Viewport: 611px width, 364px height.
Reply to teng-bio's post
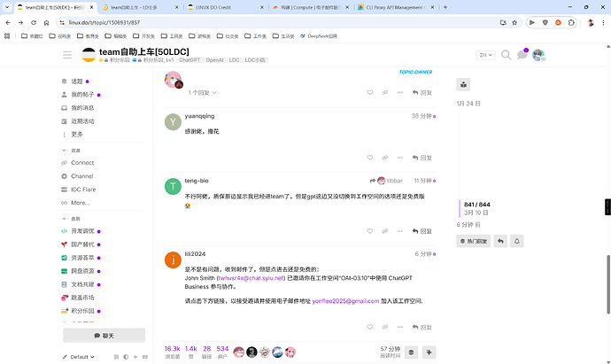pyautogui.click(x=422, y=231)
